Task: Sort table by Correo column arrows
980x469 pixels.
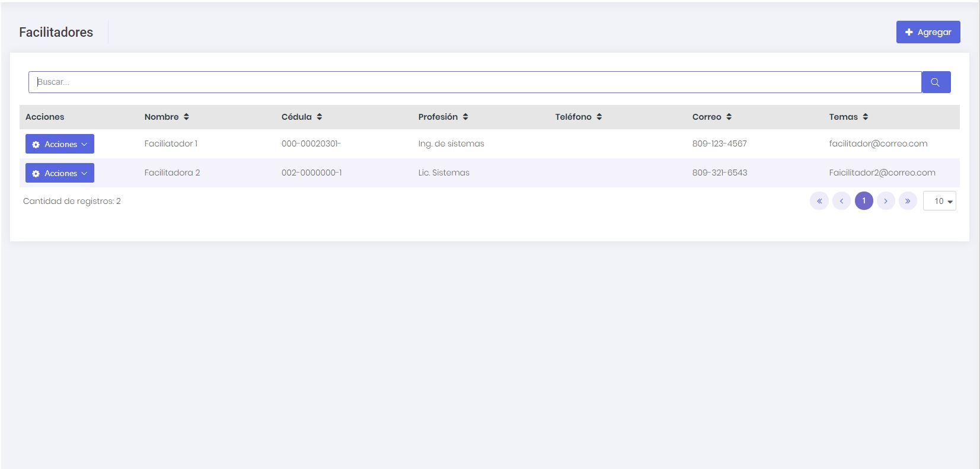Action: [729, 117]
